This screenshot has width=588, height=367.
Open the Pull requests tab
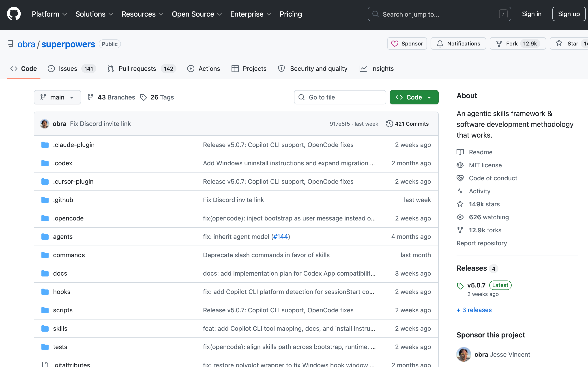coord(142,69)
